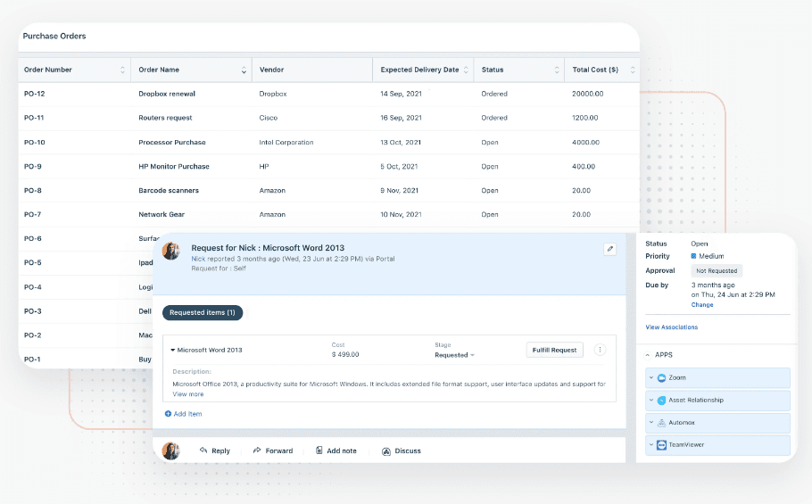Image resolution: width=812 pixels, height=504 pixels.
Task: Expand the TeamViewer app chevron
Action: coord(651,445)
